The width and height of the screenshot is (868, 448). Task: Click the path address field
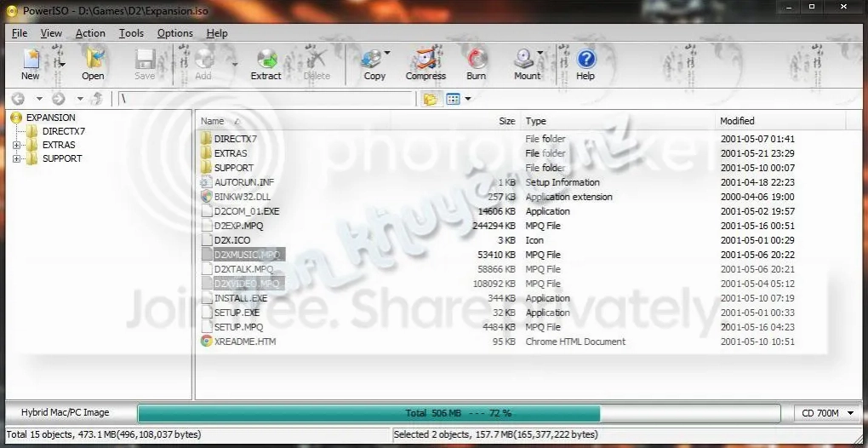267,99
